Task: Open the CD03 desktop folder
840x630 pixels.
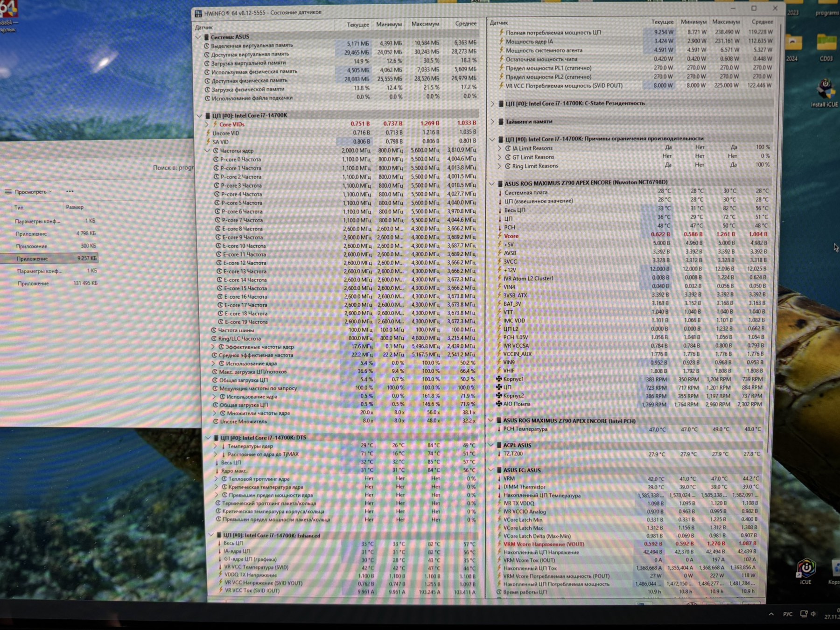Action: pyautogui.click(x=826, y=48)
